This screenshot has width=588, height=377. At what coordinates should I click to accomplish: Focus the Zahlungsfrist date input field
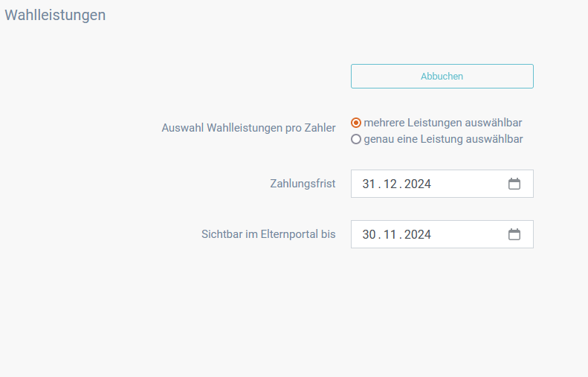[x=442, y=184]
